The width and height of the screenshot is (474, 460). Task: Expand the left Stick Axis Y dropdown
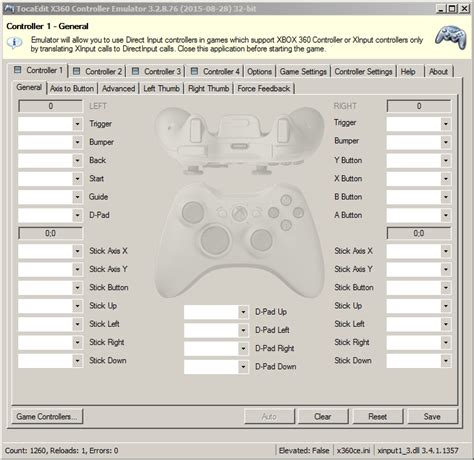point(77,269)
